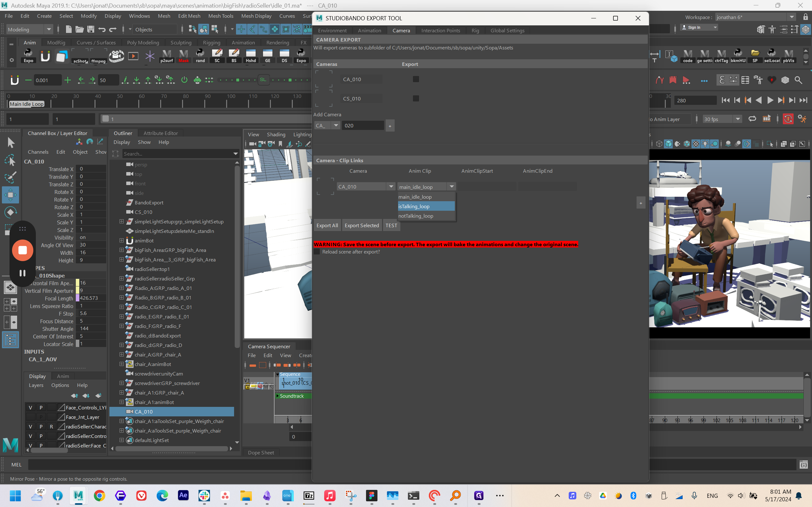Image resolution: width=812 pixels, height=507 pixels.
Task: Click the Export All button
Action: click(x=327, y=225)
